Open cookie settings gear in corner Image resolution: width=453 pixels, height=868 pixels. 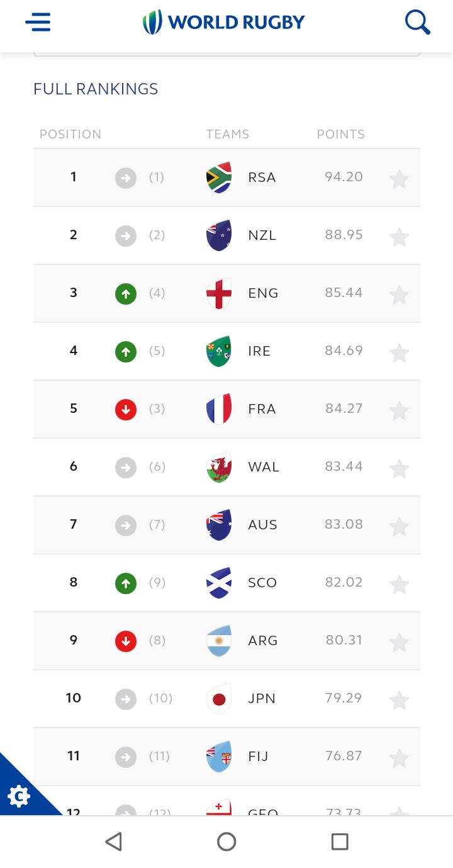pos(19,797)
